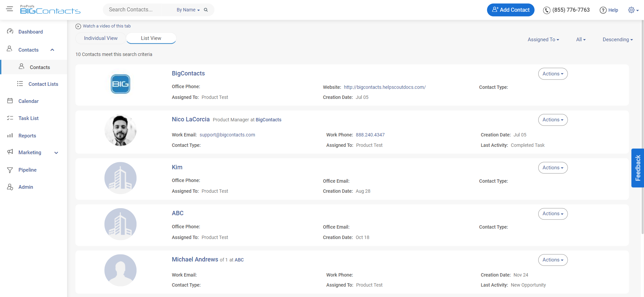
Task: Click BigContacts company link beside Product Manager
Action: click(268, 120)
